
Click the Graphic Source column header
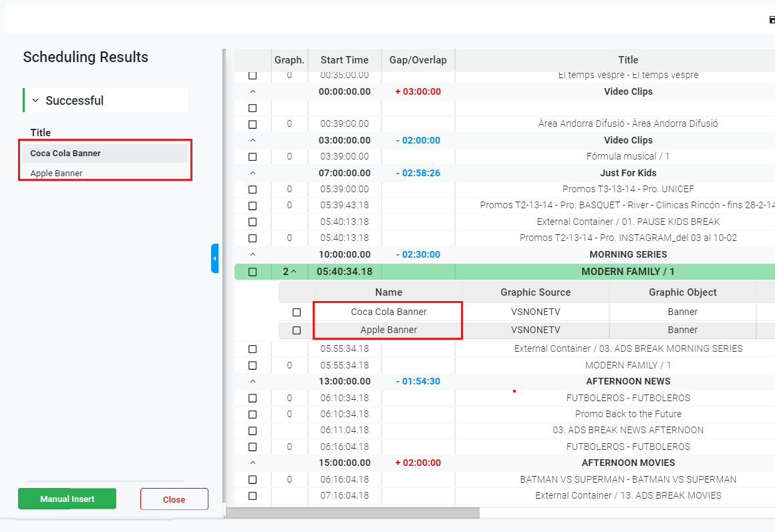[535, 292]
